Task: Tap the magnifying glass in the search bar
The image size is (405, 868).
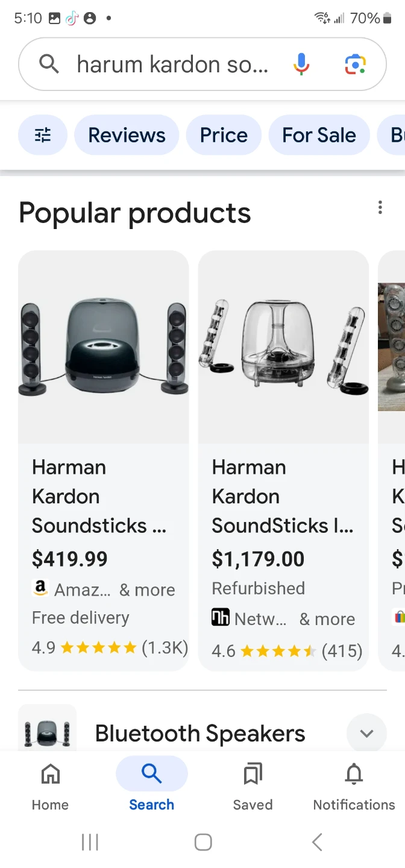Action: (x=49, y=64)
